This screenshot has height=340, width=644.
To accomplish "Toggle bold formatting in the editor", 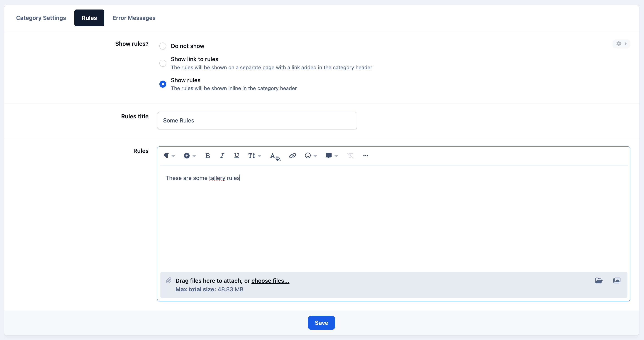I will point(207,156).
